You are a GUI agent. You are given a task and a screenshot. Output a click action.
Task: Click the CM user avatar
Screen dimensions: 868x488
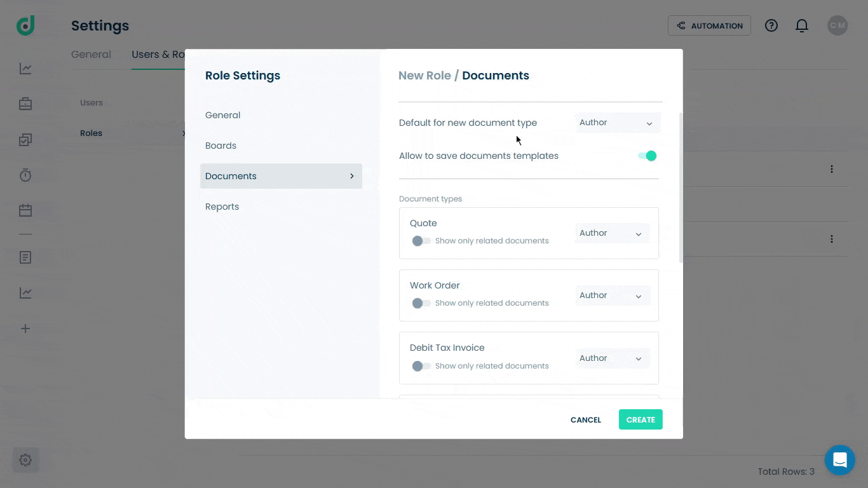click(837, 25)
